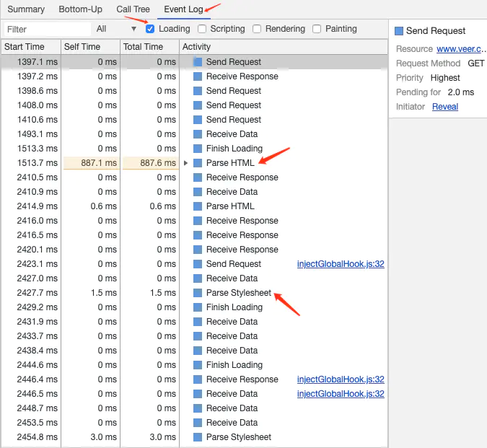Click the swatch icon of Receive Data 2427.0 ms
487x448 pixels.
(x=198, y=278)
